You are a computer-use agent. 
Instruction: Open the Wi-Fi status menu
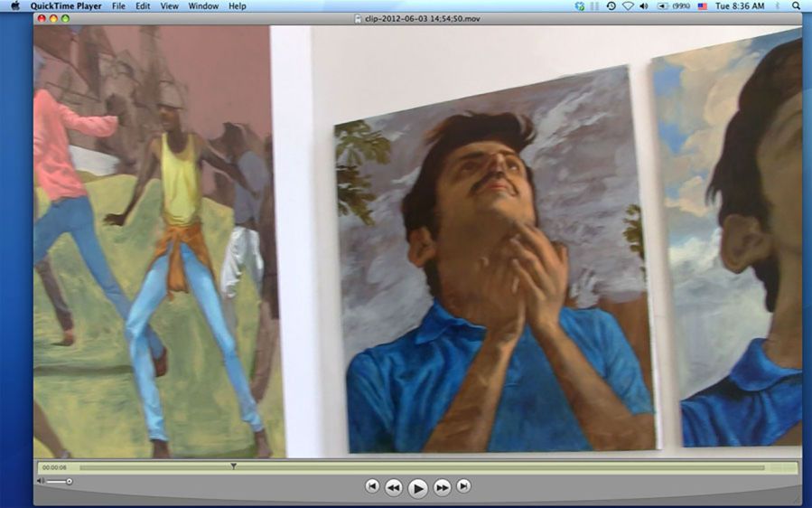point(628,6)
